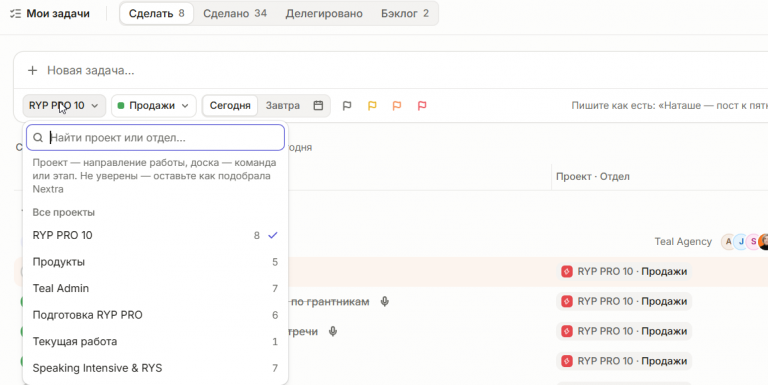The height and width of the screenshot is (385, 768).
Task: Click the magnifier icon in project search
Action: 38,138
